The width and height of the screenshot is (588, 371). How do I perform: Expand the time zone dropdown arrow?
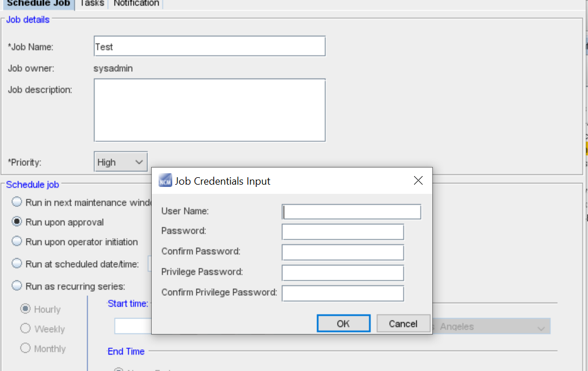[541, 327]
